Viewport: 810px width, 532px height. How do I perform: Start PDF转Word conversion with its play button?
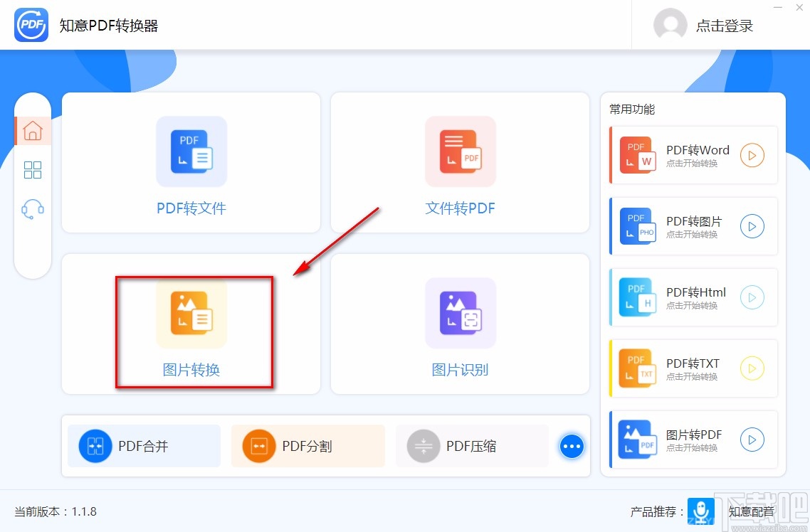[752, 155]
